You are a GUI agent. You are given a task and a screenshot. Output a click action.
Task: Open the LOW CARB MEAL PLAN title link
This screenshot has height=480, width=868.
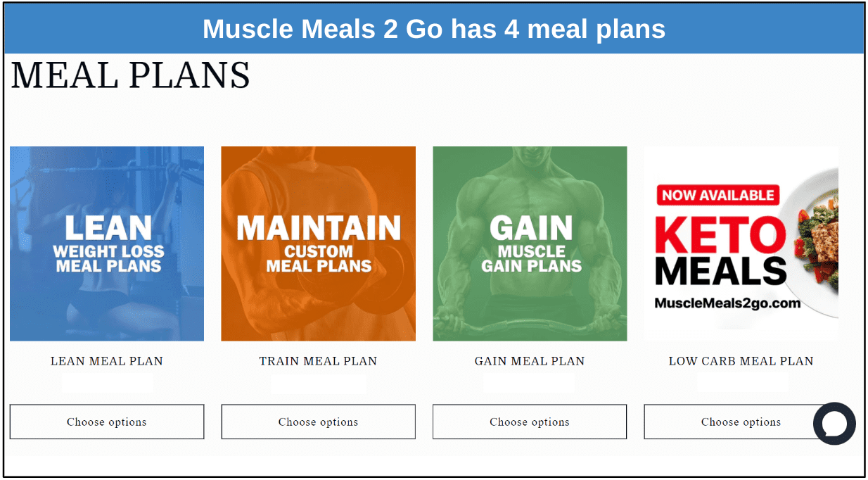[x=741, y=361]
